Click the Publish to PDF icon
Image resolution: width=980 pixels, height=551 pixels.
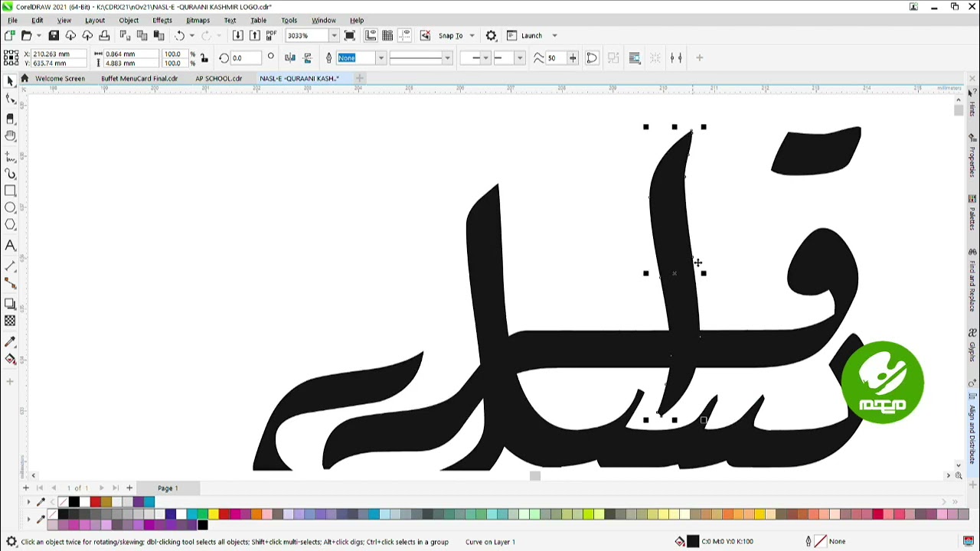271,35
